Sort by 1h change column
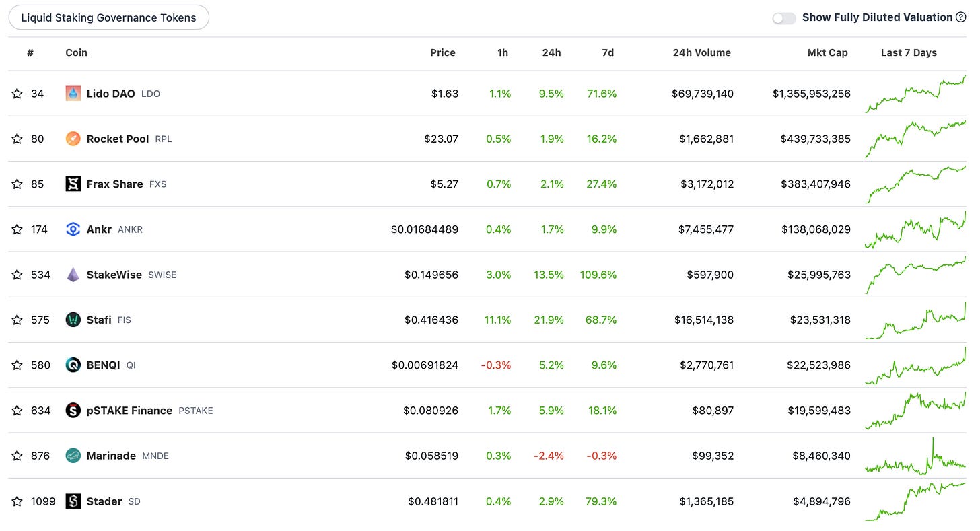 point(503,52)
